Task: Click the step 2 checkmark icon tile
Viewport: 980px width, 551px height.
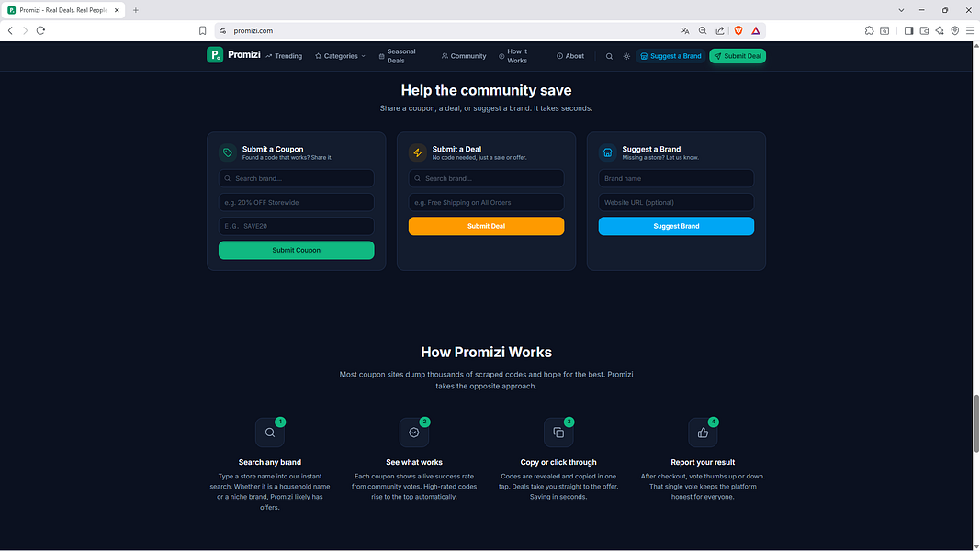Action: (x=413, y=433)
